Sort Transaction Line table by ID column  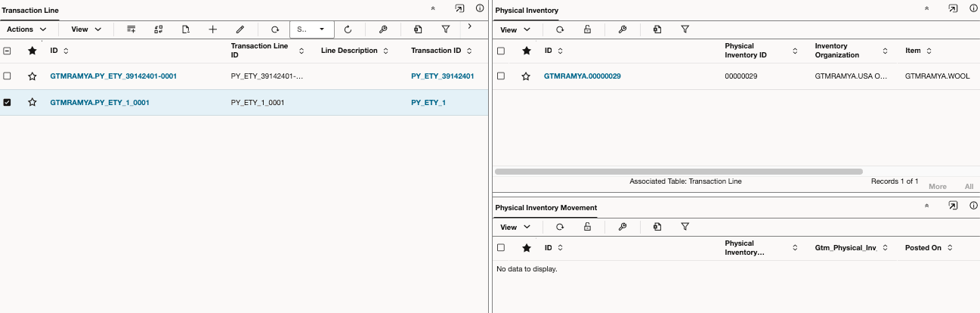pos(65,51)
